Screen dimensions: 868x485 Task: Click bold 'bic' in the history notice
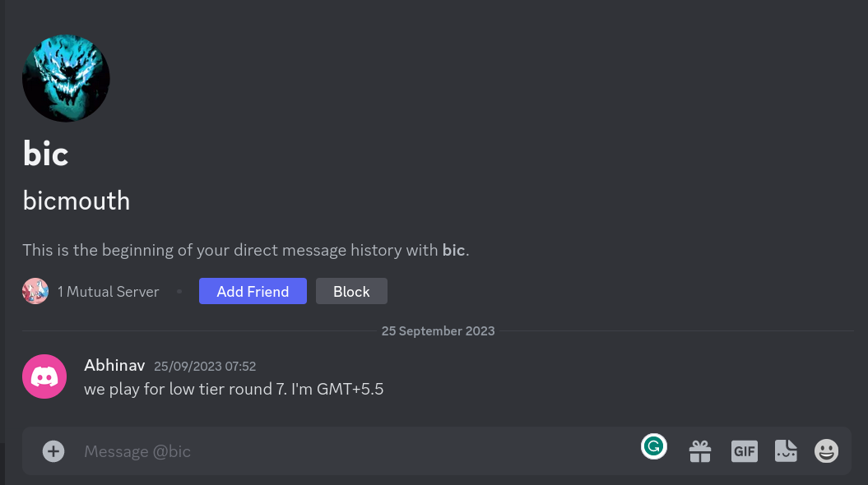(x=453, y=250)
